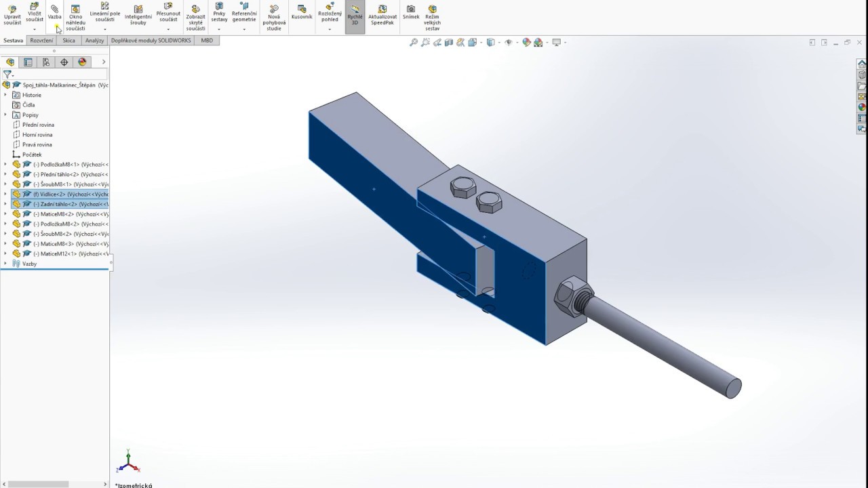The image size is (868, 488).
Task: Click View settings monitor icon
Action: point(557,42)
